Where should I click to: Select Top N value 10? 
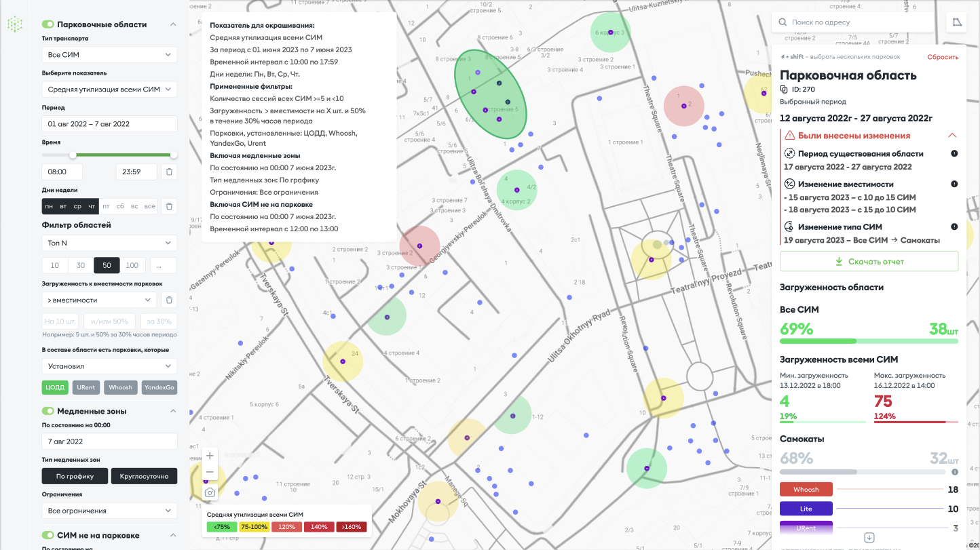[55, 265]
